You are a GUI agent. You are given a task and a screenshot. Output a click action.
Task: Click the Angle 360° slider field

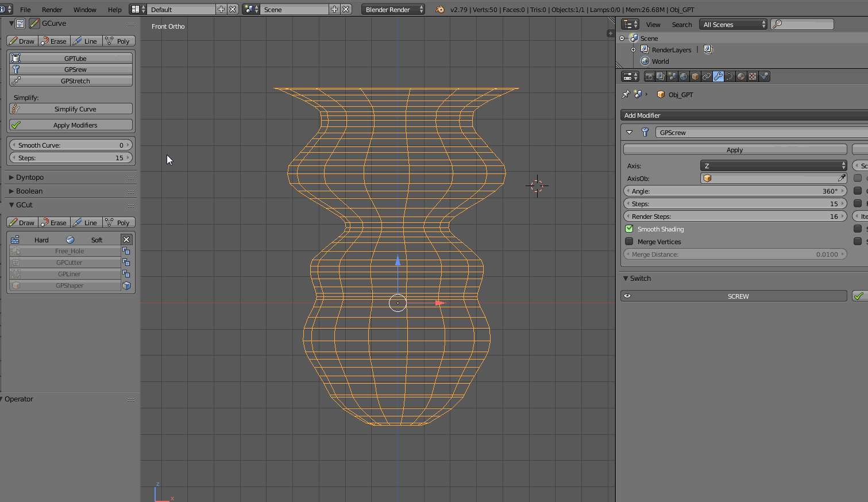[735, 191]
